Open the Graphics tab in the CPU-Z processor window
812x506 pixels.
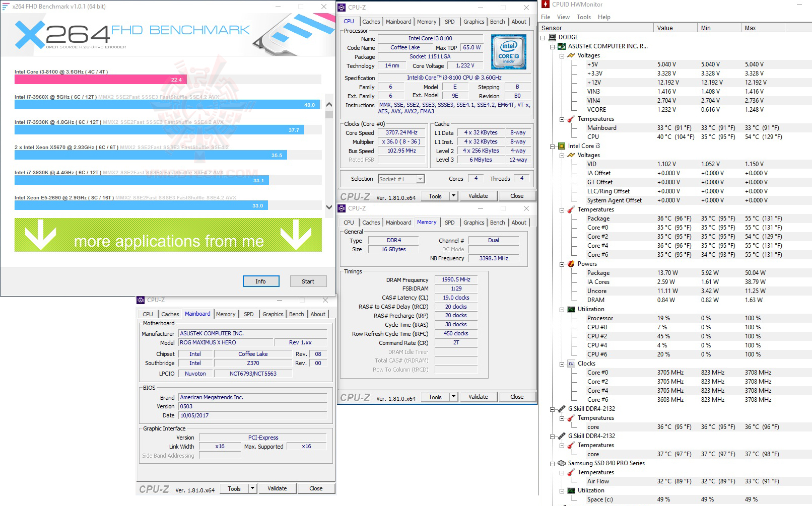[x=474, y=22]
